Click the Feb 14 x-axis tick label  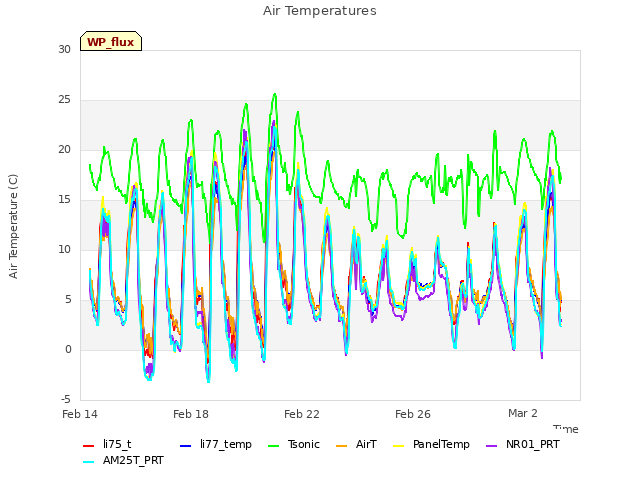tap(80, 414)
